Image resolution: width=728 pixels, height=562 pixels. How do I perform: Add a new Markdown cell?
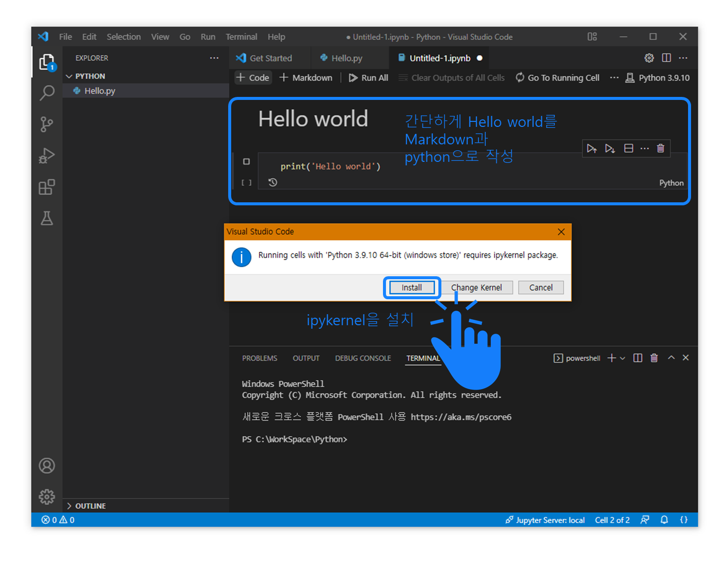306,77
